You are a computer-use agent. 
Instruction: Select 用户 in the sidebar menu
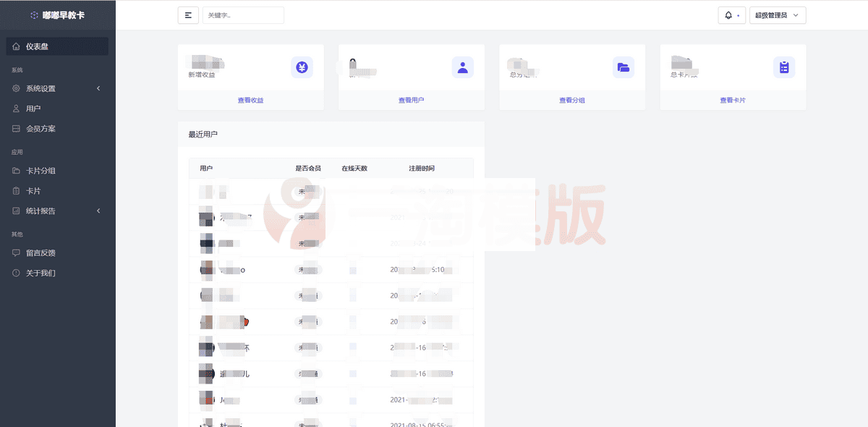tap(33, 109)
